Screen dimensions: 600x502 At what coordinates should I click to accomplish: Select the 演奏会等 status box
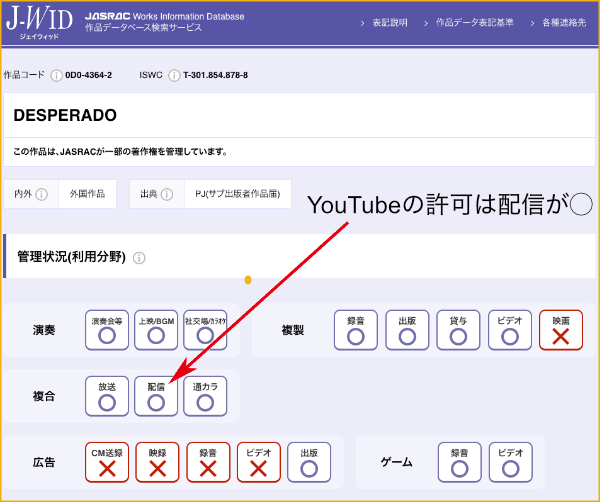pyautogui.click(x=107, y=330)
